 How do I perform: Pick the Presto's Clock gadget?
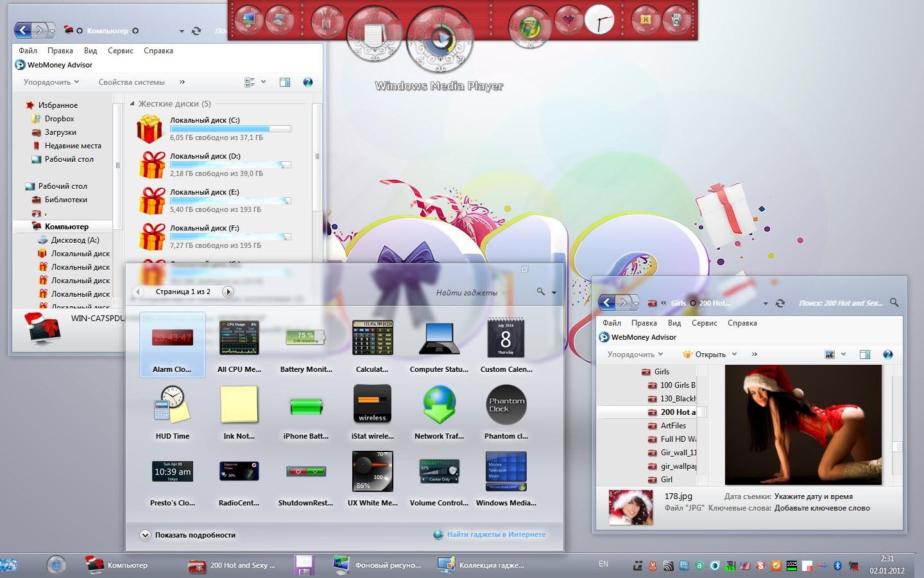click(172, 478)
